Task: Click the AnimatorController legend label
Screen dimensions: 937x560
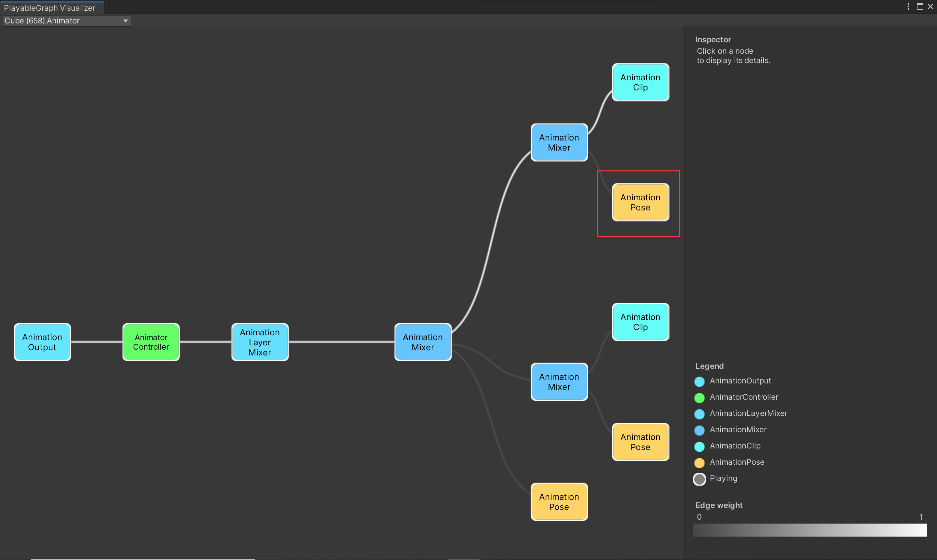Action: [x=744, y=397]
